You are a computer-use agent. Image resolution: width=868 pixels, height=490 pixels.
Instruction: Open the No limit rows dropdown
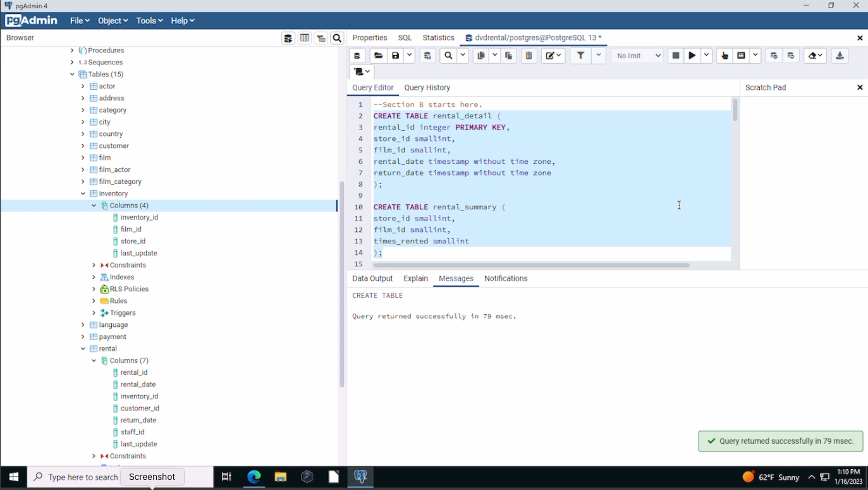click(x=637, y=56)
